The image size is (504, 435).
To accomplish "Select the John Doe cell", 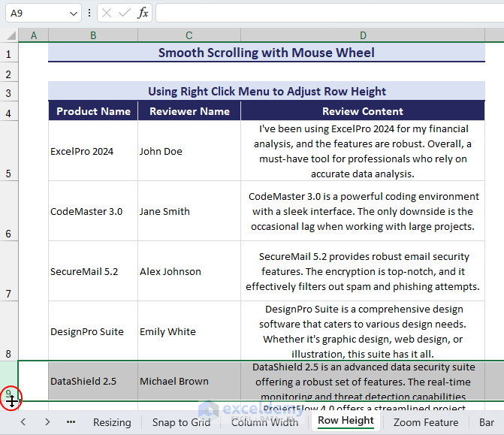I will pos(189,151).
